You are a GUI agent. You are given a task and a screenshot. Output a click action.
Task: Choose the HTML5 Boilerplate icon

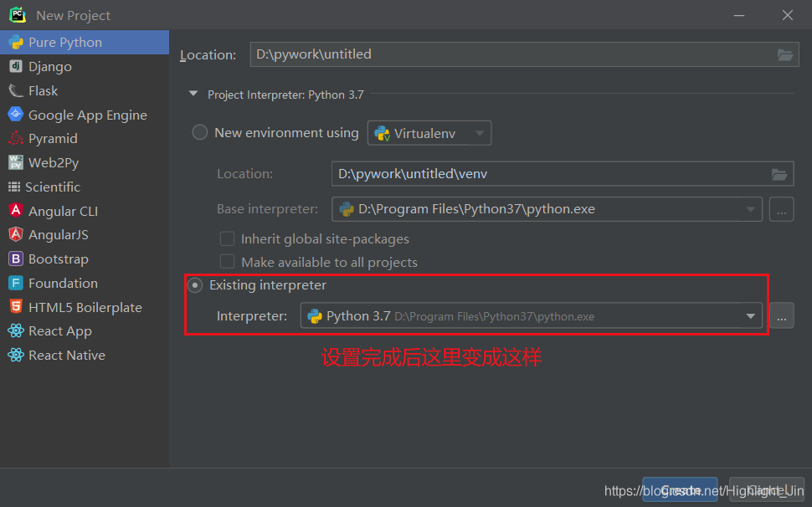(x=15, y=307)
